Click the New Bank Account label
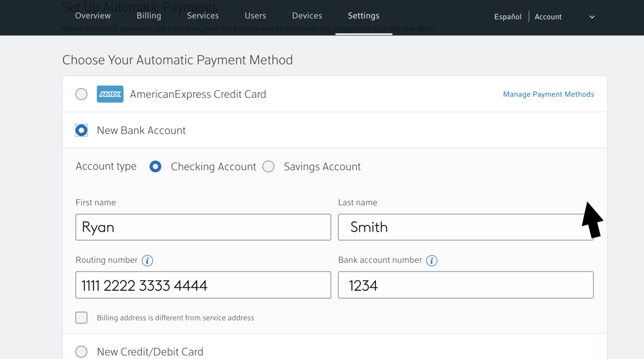This screenshot has width=644, height=359. tap(142, 130)
